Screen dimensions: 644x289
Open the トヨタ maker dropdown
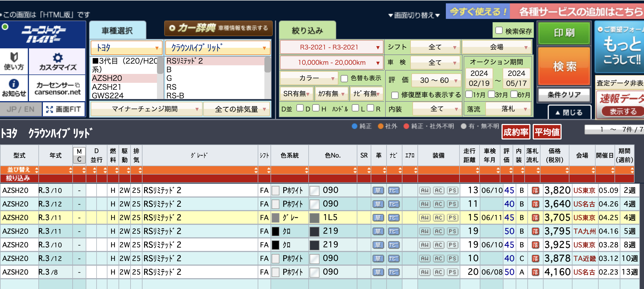(126, 48)
